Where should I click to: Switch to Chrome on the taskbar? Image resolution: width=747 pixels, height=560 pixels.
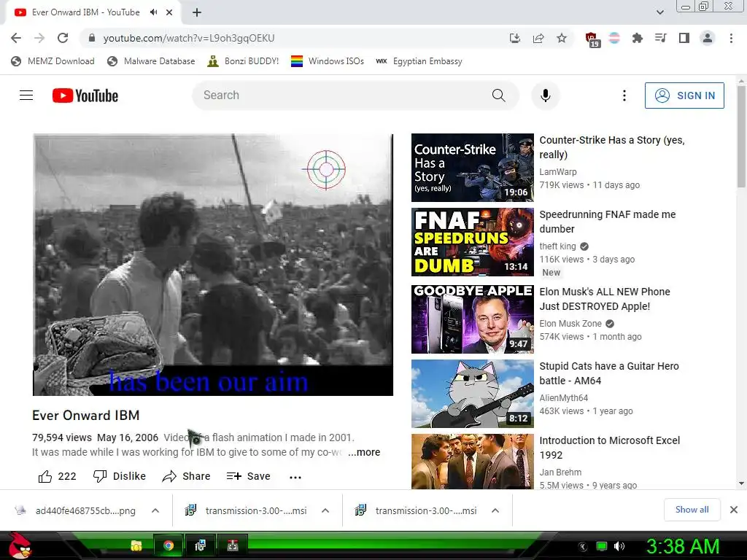pyautogui.click(x=169, y=545)
